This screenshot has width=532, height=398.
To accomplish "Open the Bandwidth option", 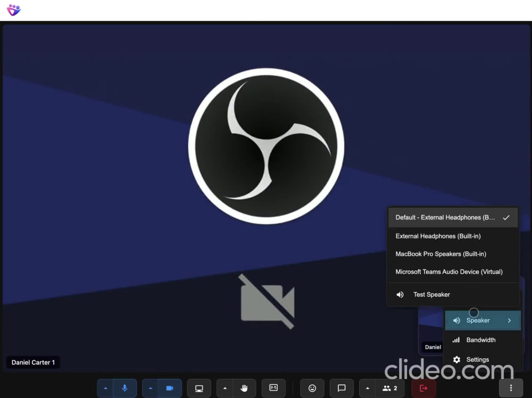I will point(483,340).
